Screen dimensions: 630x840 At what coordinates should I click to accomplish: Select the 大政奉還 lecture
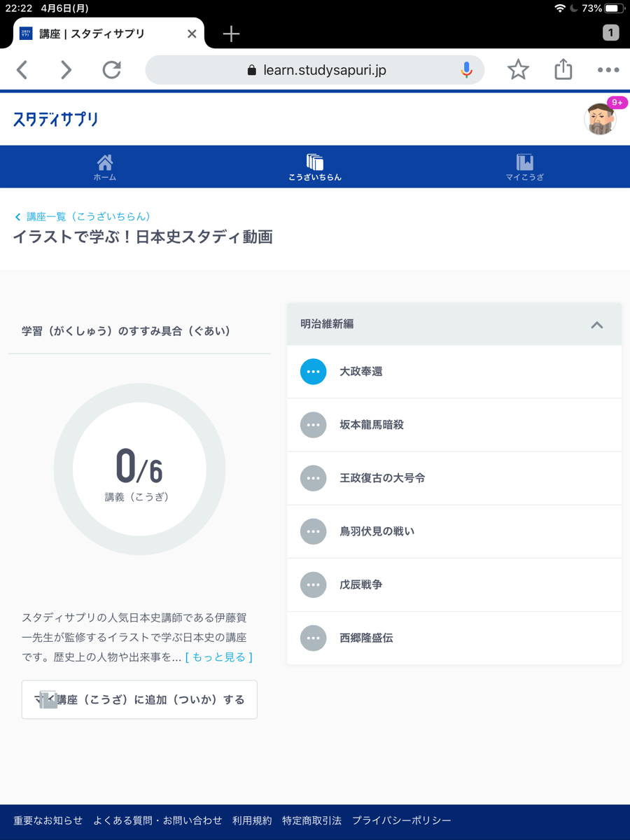(x=360, y=372)
